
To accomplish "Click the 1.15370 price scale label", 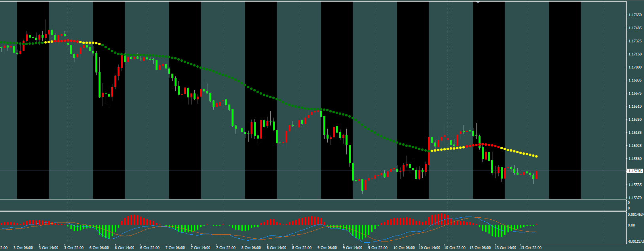I will click(x=635, y=198).
